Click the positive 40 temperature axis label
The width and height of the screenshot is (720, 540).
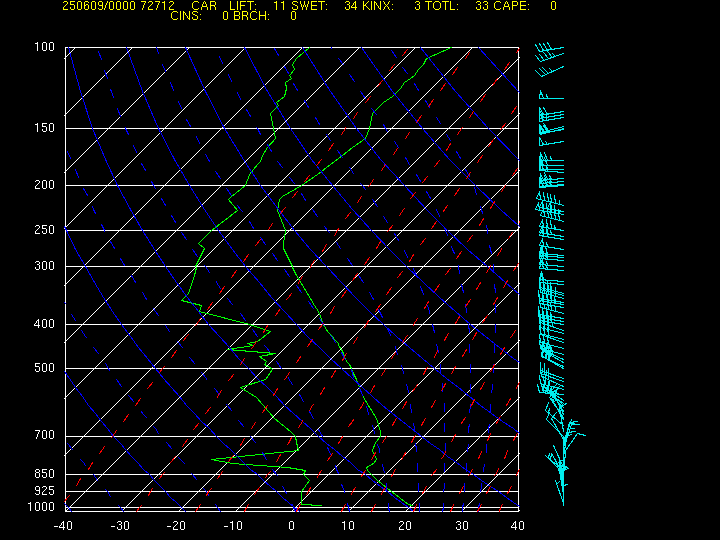(518, 526)
